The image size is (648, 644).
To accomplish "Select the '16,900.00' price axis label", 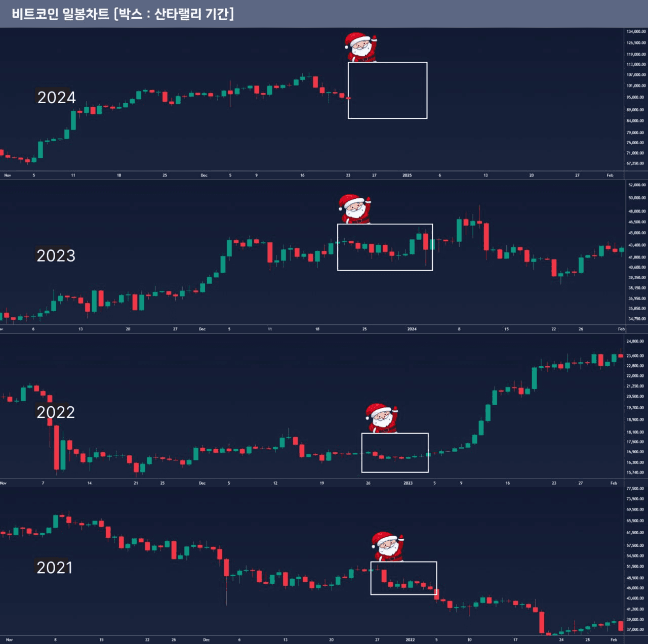I will [635, 452].
